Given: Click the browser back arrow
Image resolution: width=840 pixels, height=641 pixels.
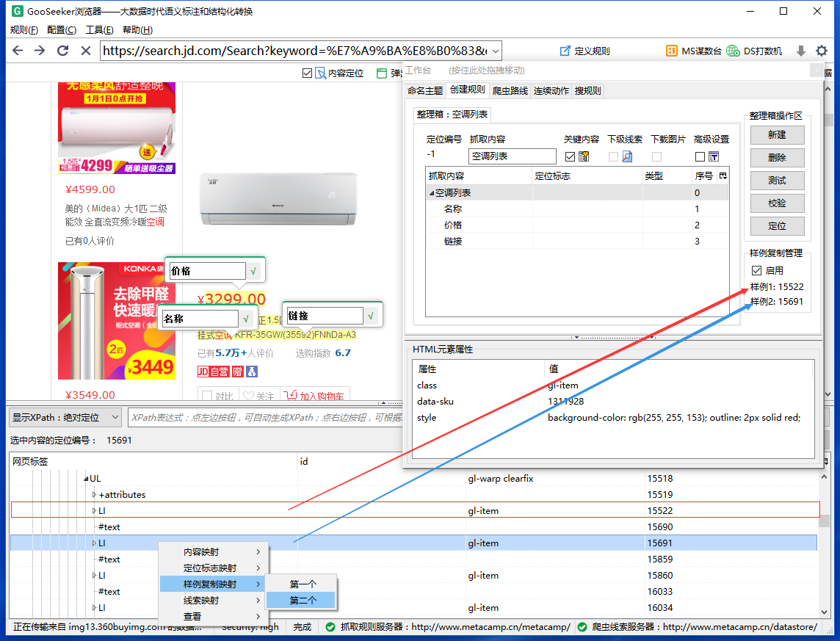Looking at the screenshot, I should point(18,51).
